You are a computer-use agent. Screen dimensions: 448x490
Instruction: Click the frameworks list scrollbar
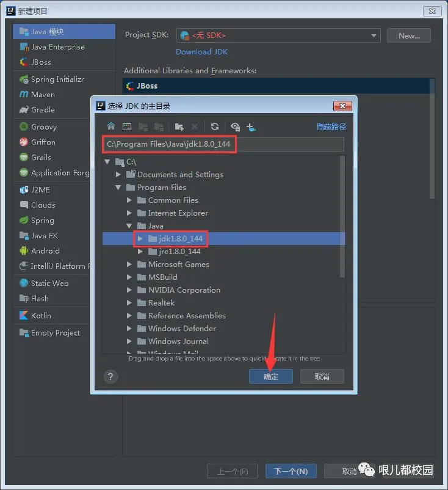432,139
